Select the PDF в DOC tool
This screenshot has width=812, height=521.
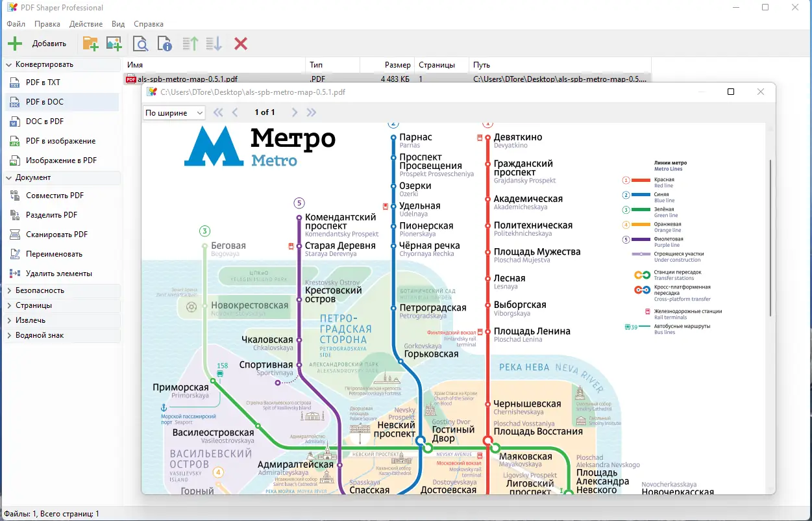tap(62, 102)
